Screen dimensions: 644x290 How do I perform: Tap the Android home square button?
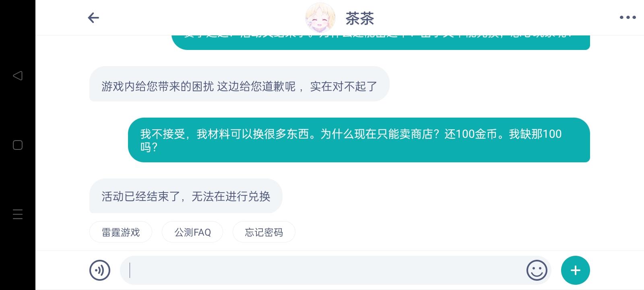click(18, 145)
